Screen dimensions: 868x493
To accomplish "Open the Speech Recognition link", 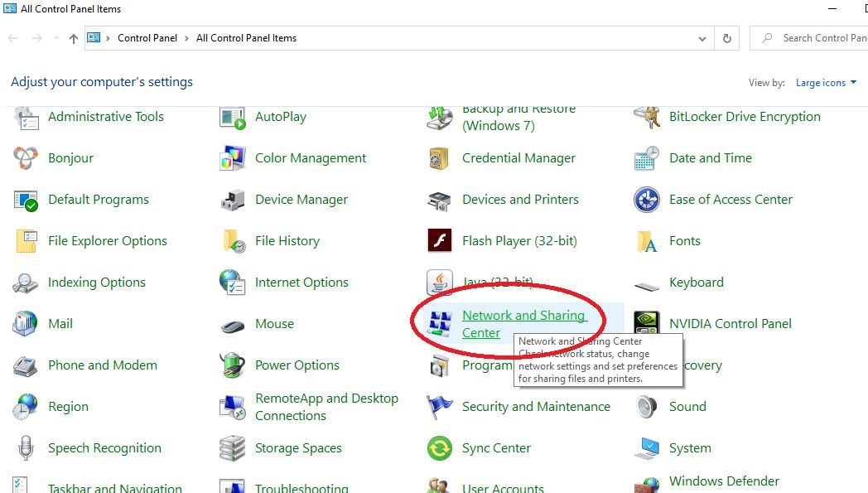I will 104,448.
